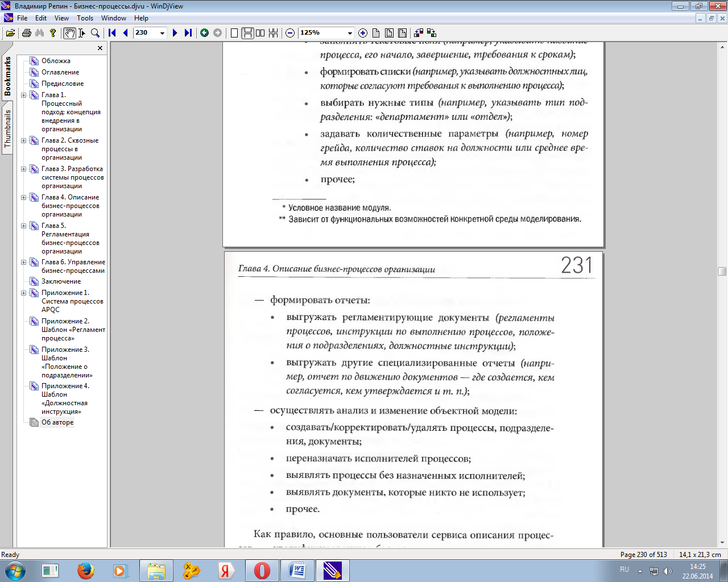The width and height of the screenshot is (728, 582).
Task: Open the Приложение 3 bookmark
Action: (x=67, y=362)
